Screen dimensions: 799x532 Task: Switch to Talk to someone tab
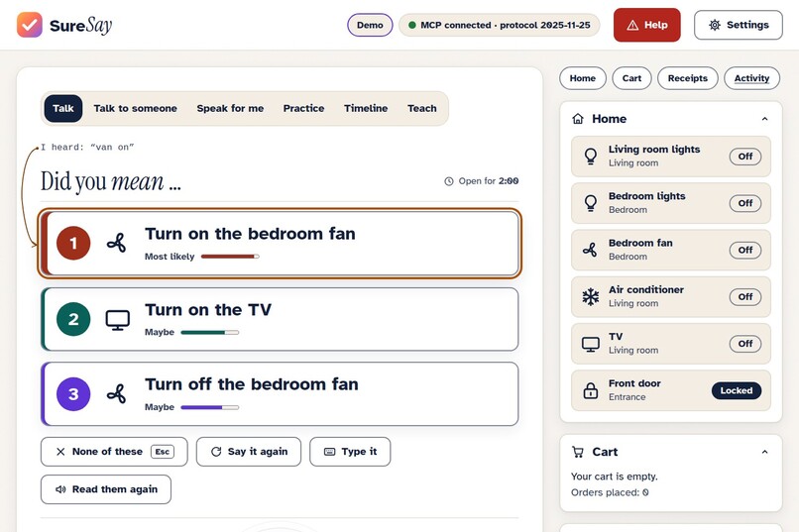click(x=135, y=108)
